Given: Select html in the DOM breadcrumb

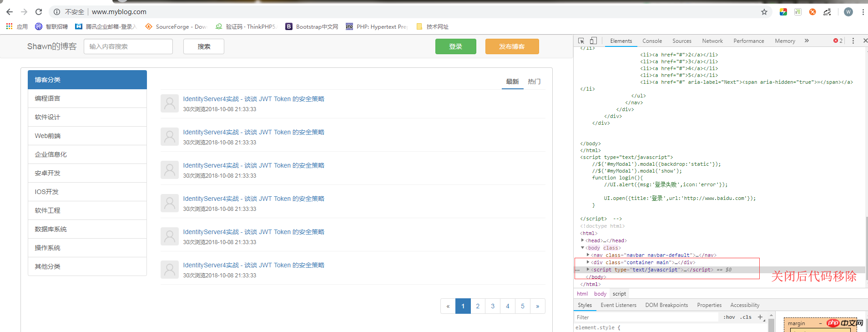Looking at the screenshot, I should [582, 294].
